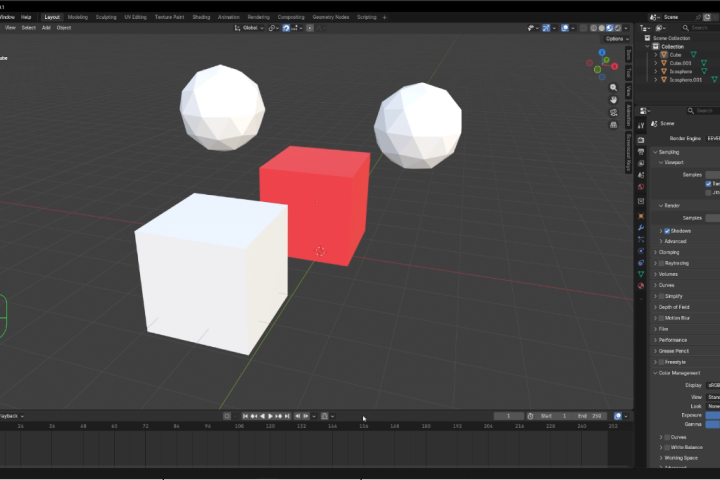Select wireframe viewport shading

(593, 28)
